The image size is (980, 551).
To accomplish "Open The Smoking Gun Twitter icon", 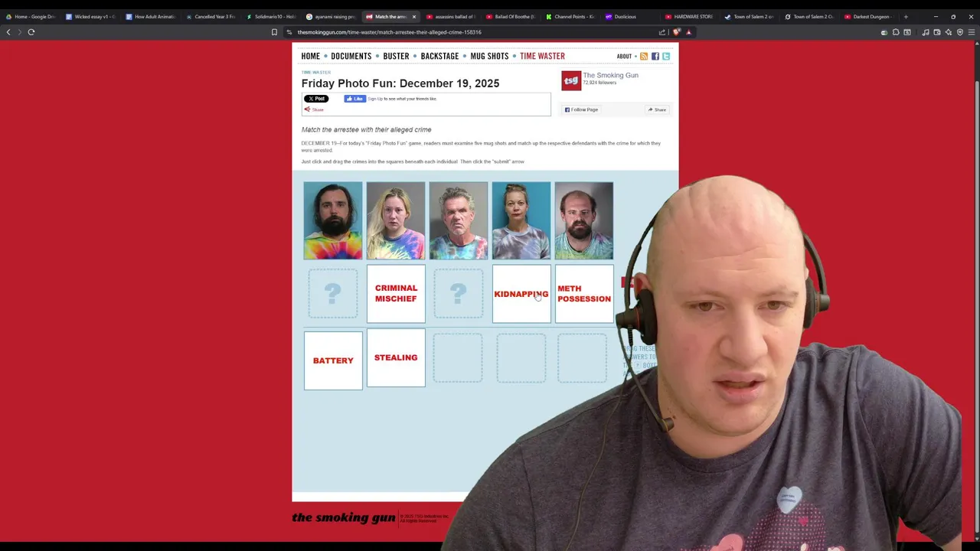I will point(666,56).
